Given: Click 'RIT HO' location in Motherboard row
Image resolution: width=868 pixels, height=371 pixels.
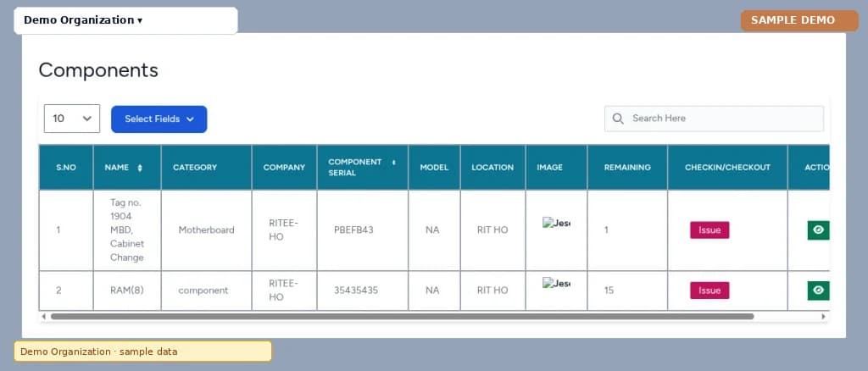Looking at the screenshot, I should [492, 230].
